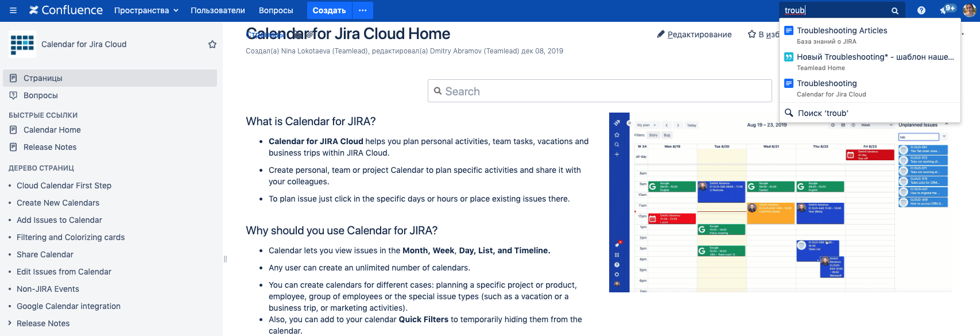Star the space in the sidebar
980x336 pixels.
tap(212, 44)
